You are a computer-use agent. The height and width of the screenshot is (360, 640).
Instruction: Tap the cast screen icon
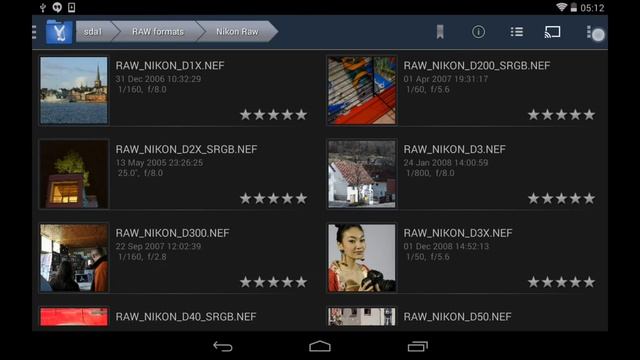pos(552,32)
